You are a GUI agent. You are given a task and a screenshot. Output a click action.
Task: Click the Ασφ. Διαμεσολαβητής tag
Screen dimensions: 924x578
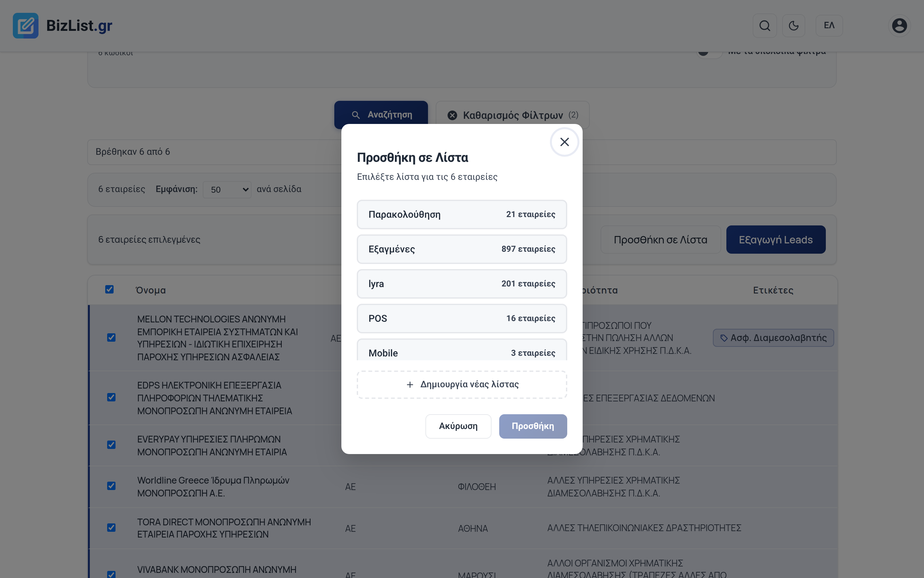(773, 338)
